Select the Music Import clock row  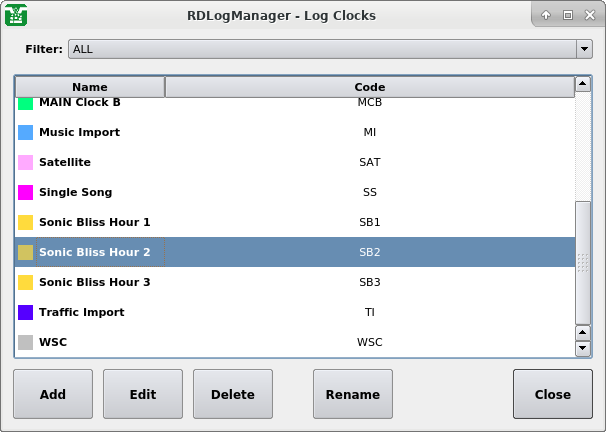coord(79,132)
